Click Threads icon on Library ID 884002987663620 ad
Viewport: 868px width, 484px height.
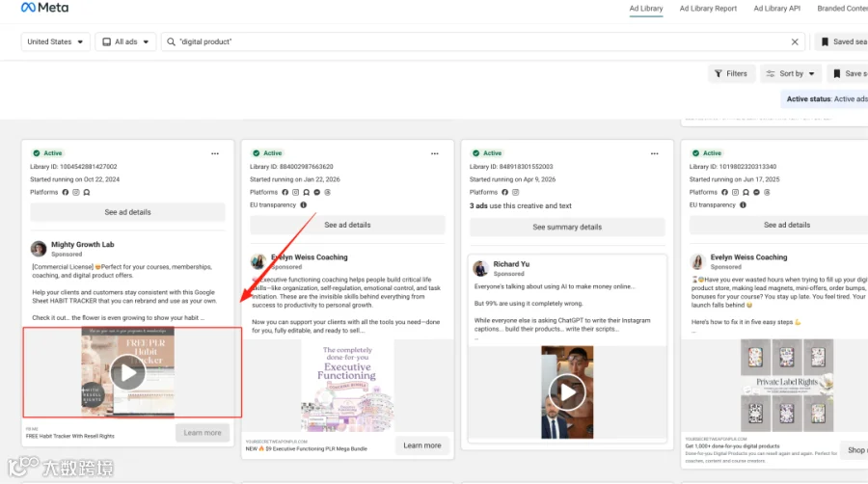[327, 193]
